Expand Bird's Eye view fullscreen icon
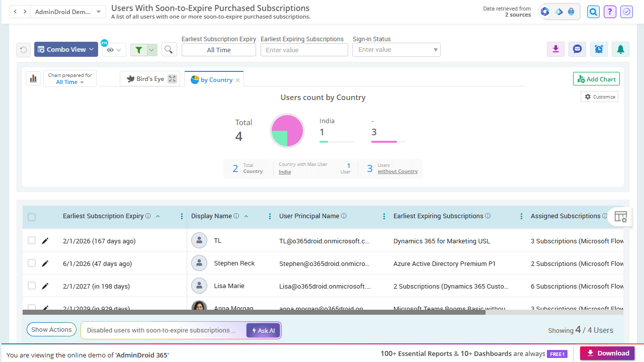Viewport: 644px width, 362px height. click(173, 78)
